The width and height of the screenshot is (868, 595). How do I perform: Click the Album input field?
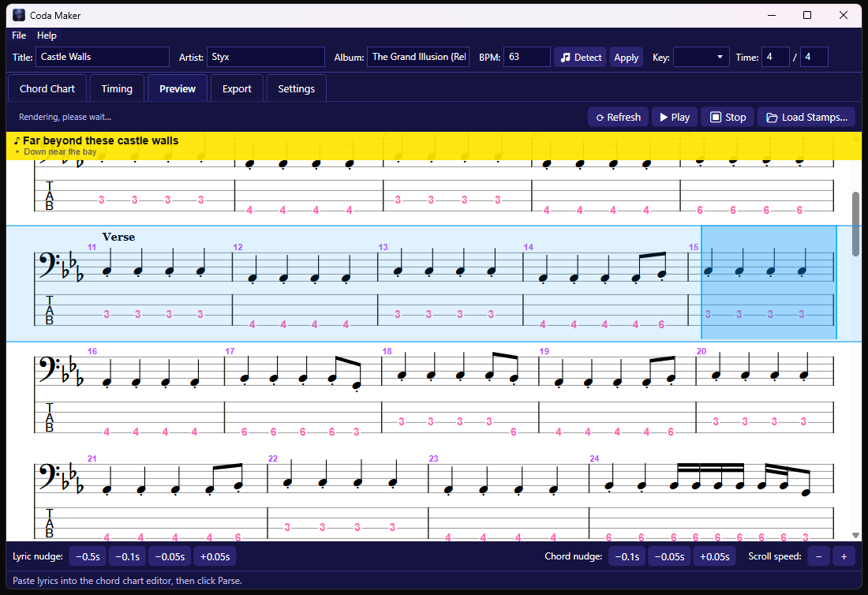pyautogui.click(x=418, y=57)
